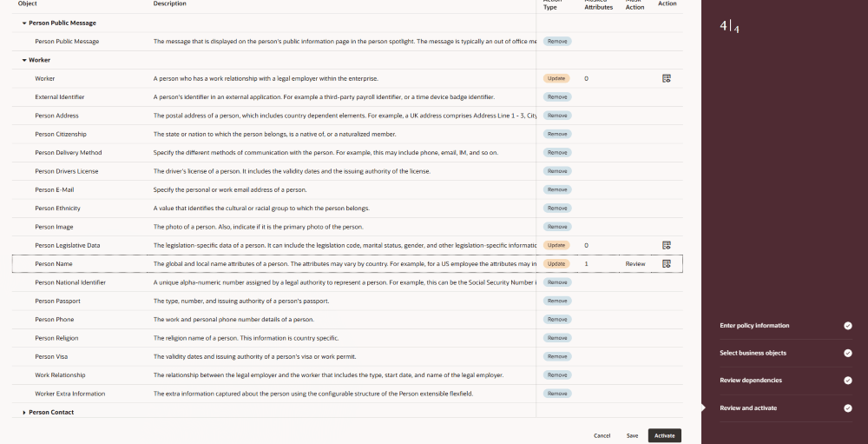Click Remove badge for Person Image
Viewport: 868px width, 444px height.
(557, 227)
